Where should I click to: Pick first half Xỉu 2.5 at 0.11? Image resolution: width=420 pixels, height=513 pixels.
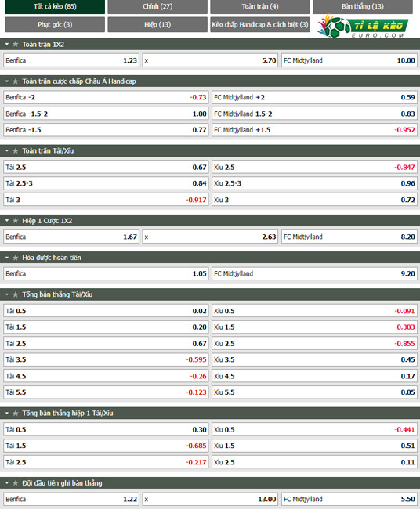tap(314, 462)
